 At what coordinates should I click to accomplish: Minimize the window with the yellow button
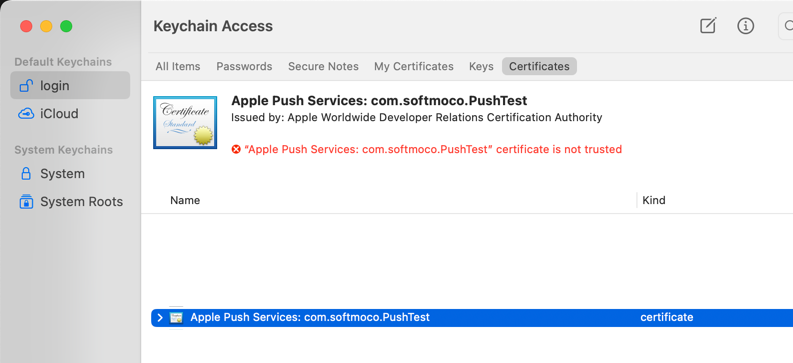pos(46,26)
